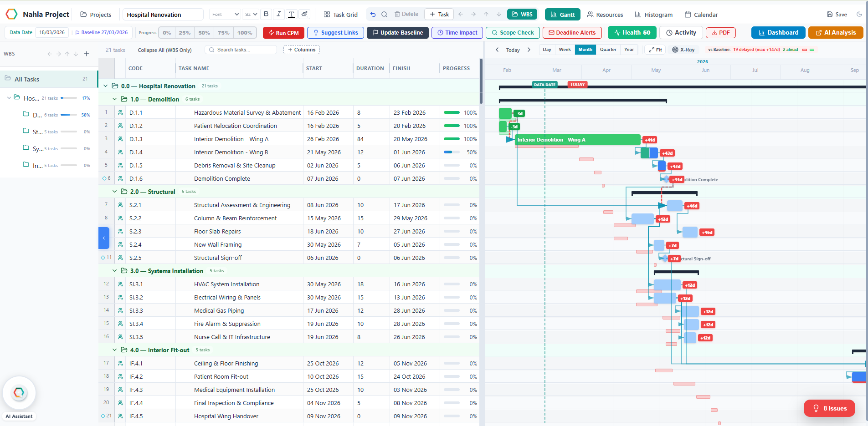
Task: Click milestone diamond on row 6
Action: tap(104, 178)
